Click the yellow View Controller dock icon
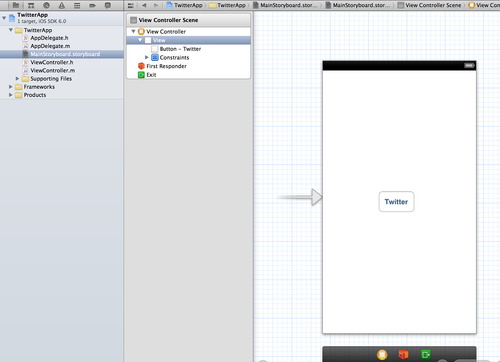The height and width of the screenshot is (362, 500). (382, 355)
